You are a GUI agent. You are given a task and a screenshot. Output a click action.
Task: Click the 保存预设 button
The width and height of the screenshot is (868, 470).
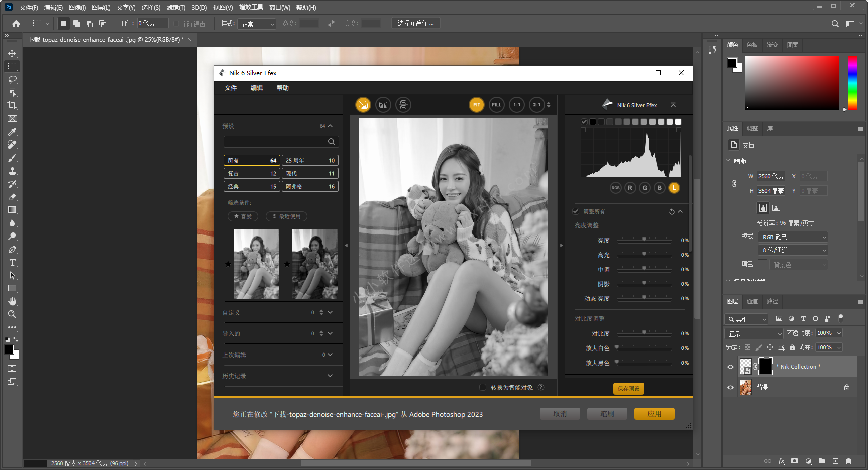tap(629, 389)
